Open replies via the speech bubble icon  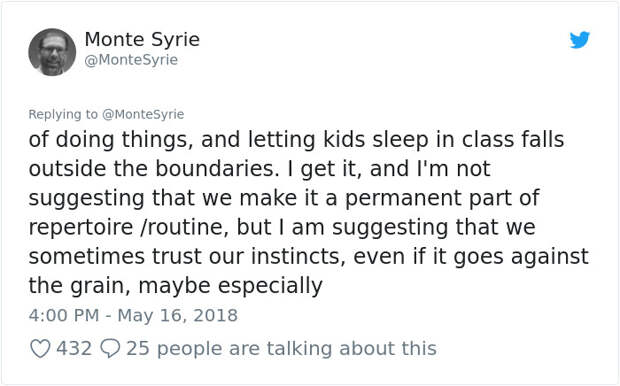pyautogui.click(x=110, y=348)
